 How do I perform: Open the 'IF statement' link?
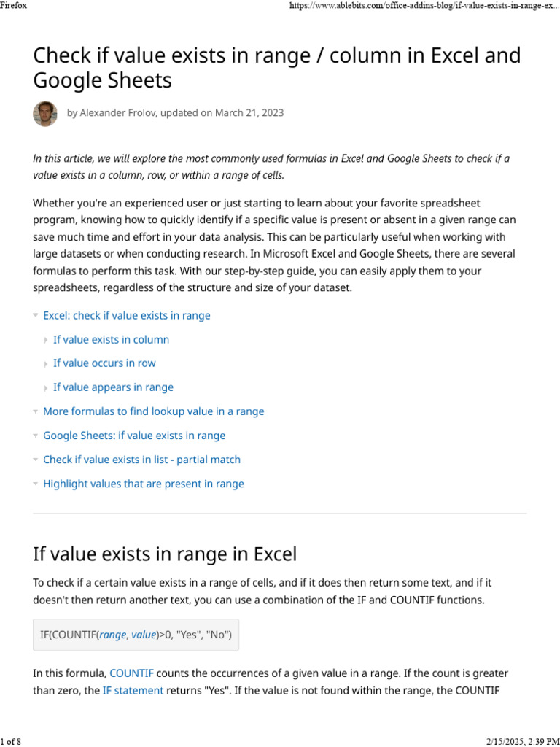click(133, 690)
